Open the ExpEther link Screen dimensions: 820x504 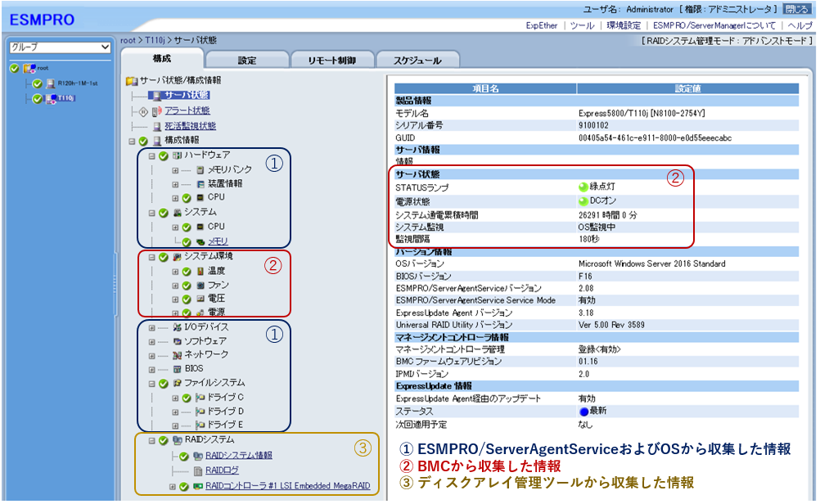click(541, 25)
